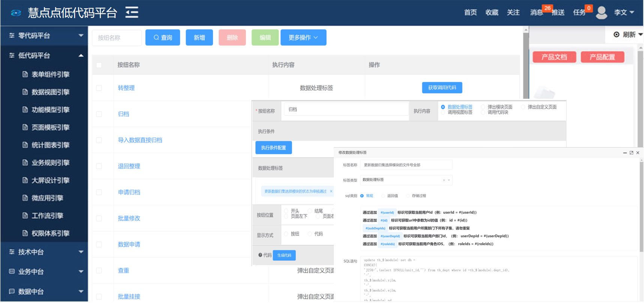The width and height of the screenshot is (644, 303).
Task: Click the 大屏设计引擎 document icon
Action: [x=25, y=180]
